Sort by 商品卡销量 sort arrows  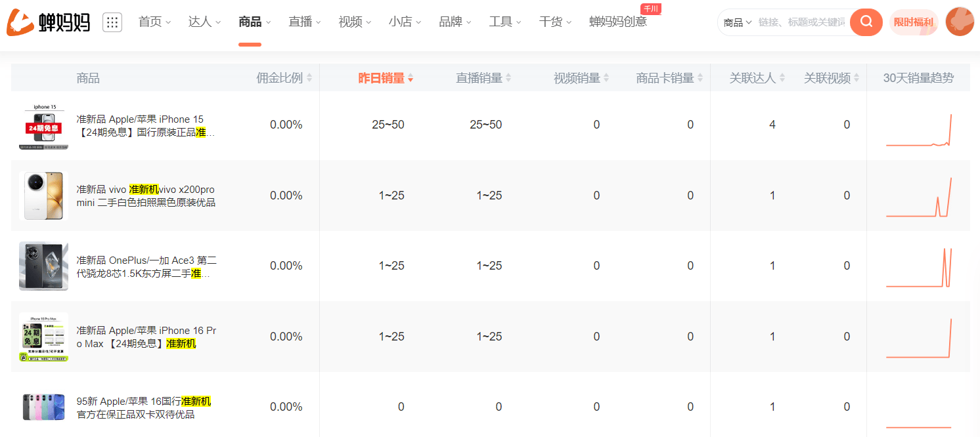[700, 78]
